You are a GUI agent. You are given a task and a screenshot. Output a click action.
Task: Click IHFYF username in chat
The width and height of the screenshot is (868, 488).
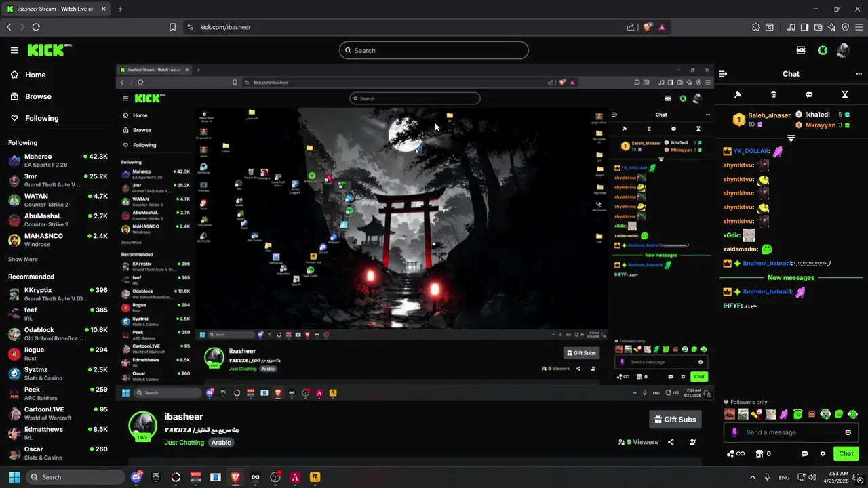[x=732, y=306]
